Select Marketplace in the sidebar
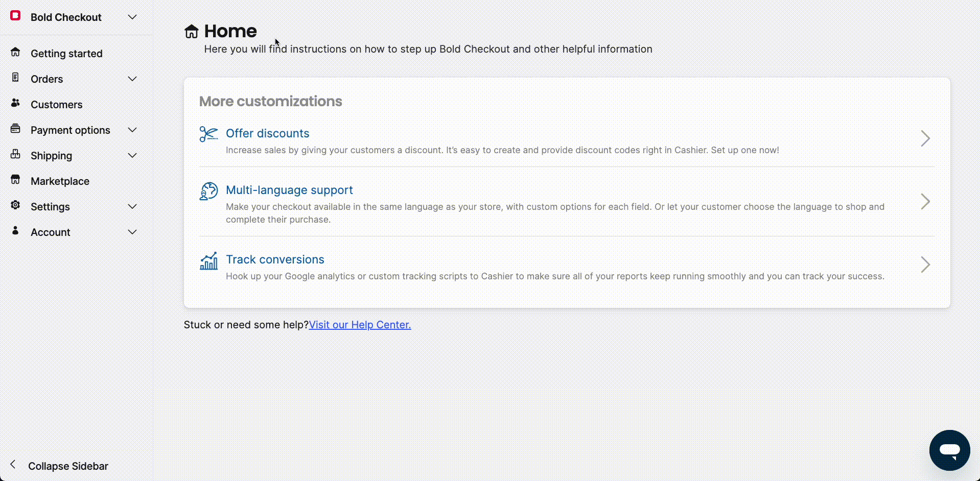Screen dimensions: 980x481 pyautogui.click(x=60, y=181)
